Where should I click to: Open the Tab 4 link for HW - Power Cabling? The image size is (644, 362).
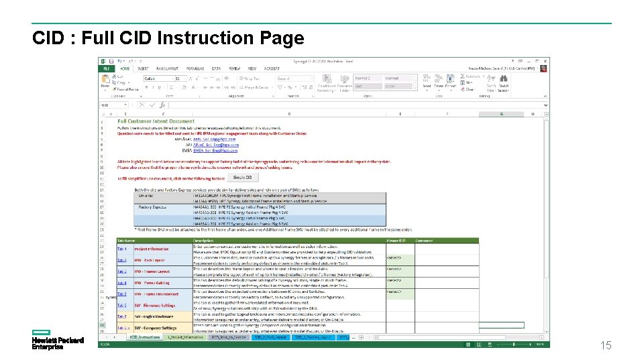[121, 283]
